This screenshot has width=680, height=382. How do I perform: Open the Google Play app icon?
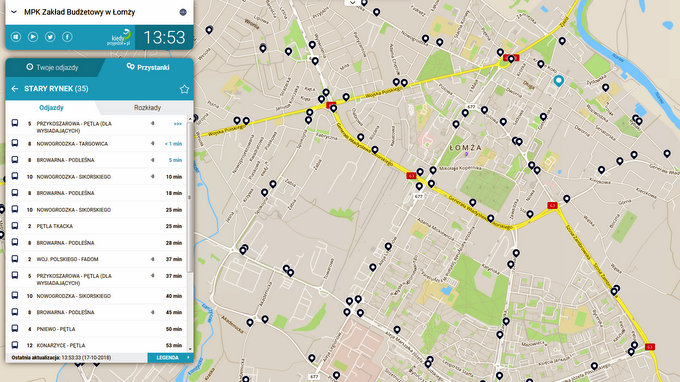coord(33,37)
